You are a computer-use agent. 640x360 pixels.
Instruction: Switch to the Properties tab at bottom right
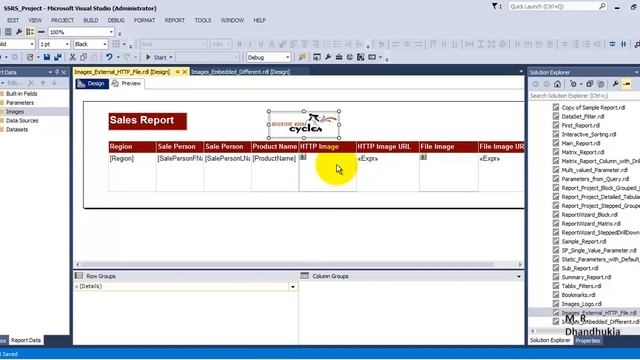click(588, 340)
